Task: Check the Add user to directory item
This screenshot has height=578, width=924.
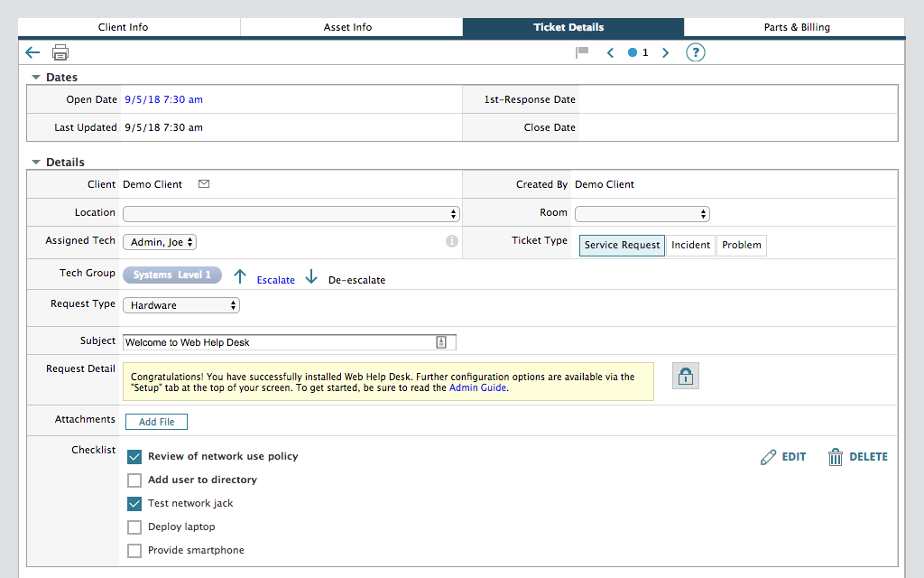Action: (134, 480)
